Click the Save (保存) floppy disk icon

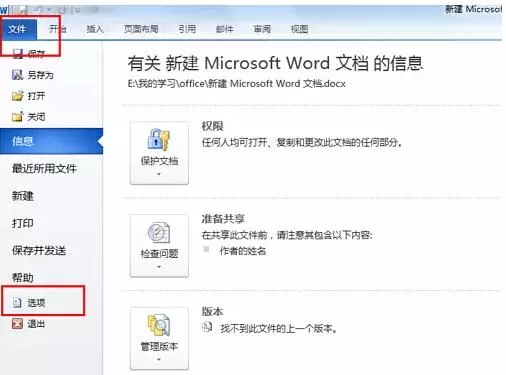[x=18, y=53]
